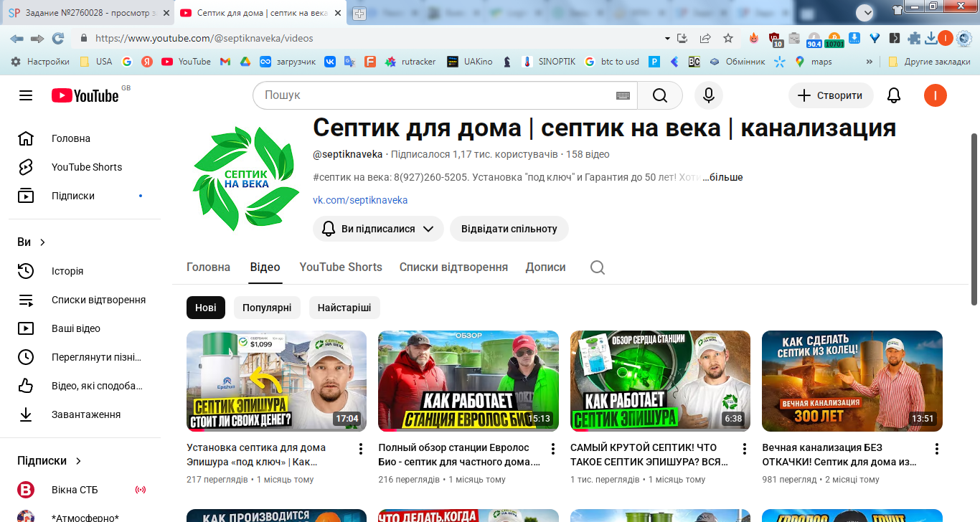Click the search magnifier button
The image size is (980, 522).
(660, 95)
